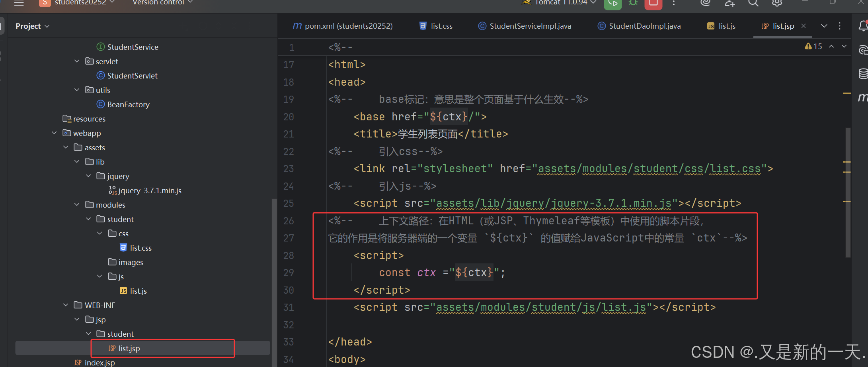868x367 pixels.
Task: Collapse the modules folder
Action: coord(77,205)
